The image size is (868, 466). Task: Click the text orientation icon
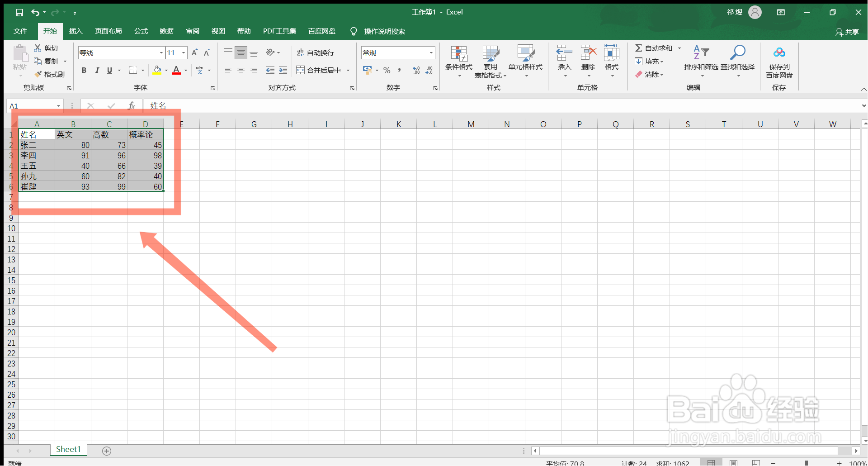(270, 52)
